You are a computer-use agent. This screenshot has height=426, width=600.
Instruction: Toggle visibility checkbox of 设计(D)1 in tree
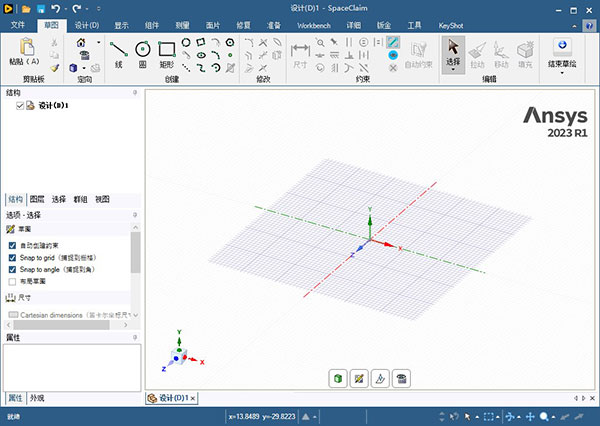[20, 106]
